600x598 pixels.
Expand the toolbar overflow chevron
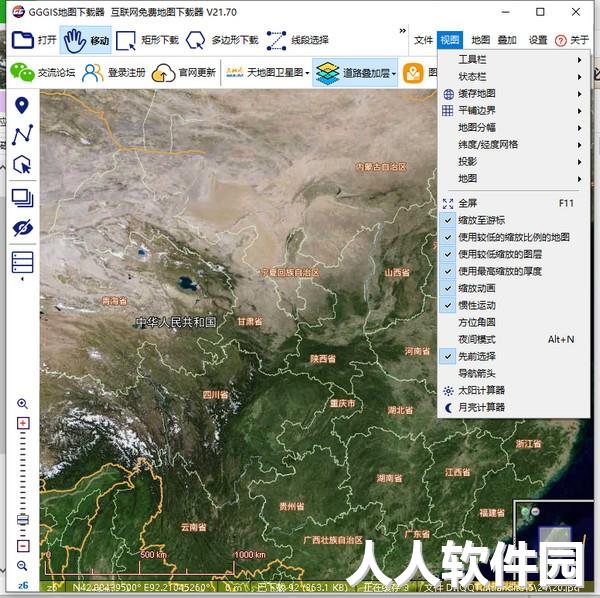point(403,31)
